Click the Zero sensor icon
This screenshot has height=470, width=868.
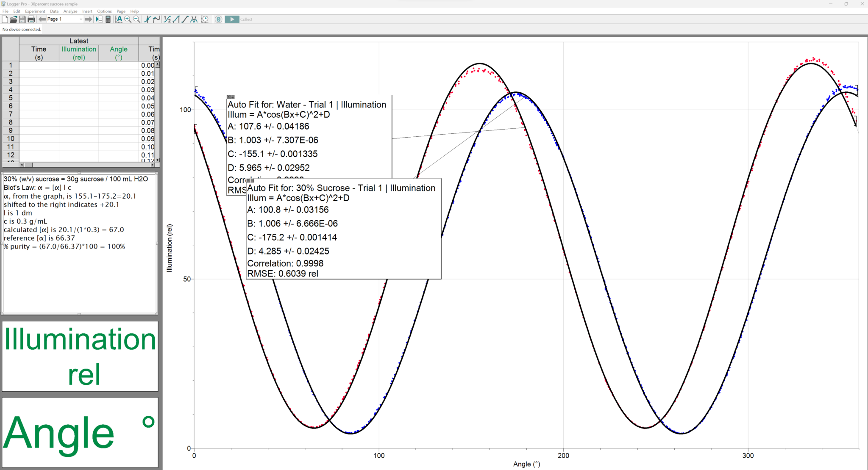click(x=218, y=19)
